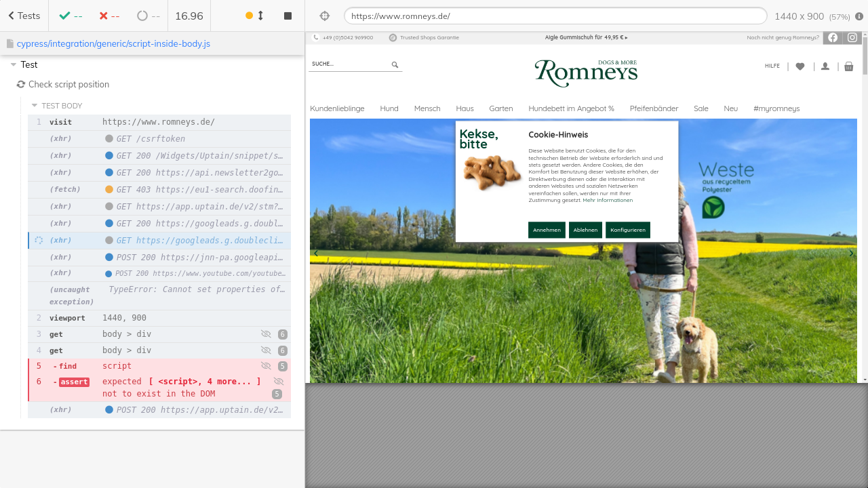Click the wishlist heart icon
Image resolution: width=868 pixels, height=488 pixels.
[x=800, y=66]
